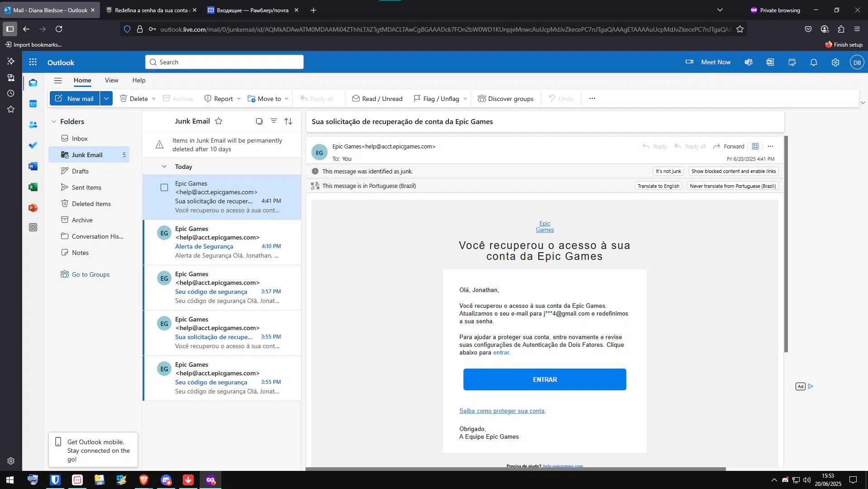Image resolution: width=868 pixels, height=489 pixels.
Task: Open People in the left app rail
Action: click(x=33, y=125)
